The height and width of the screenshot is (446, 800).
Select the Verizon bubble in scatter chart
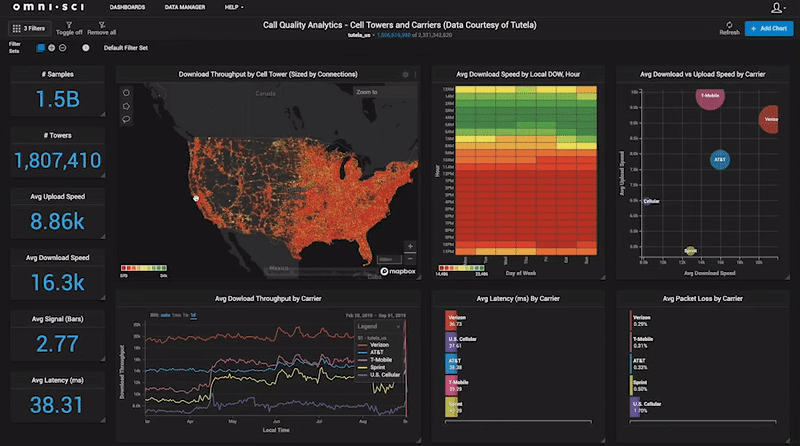769,119
